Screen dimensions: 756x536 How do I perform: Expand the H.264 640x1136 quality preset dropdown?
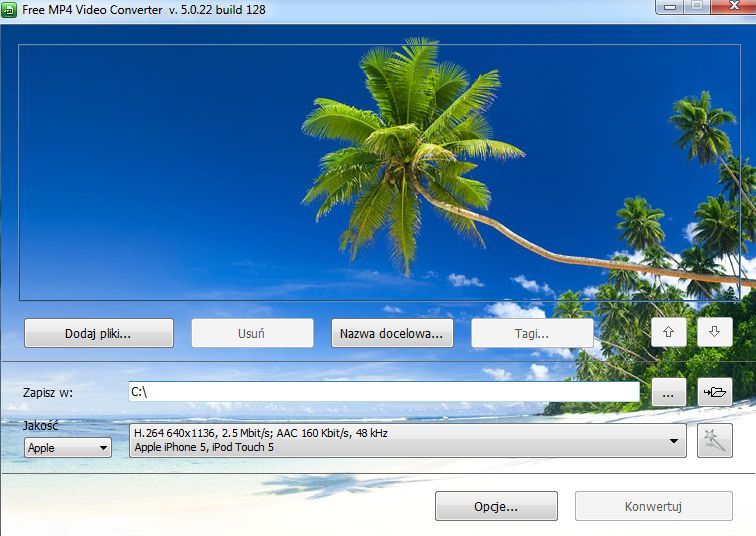pos(407,440)
